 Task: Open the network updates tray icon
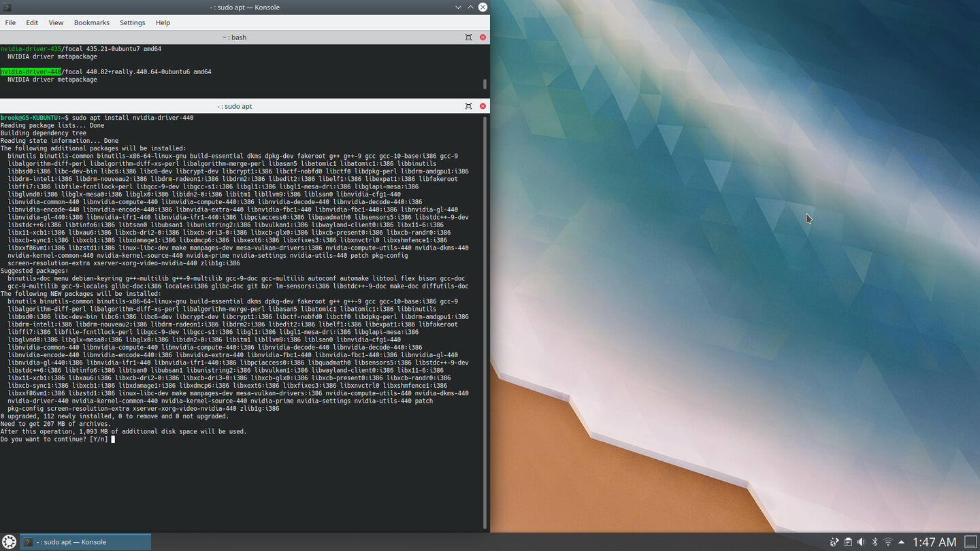tap(834, 542)
